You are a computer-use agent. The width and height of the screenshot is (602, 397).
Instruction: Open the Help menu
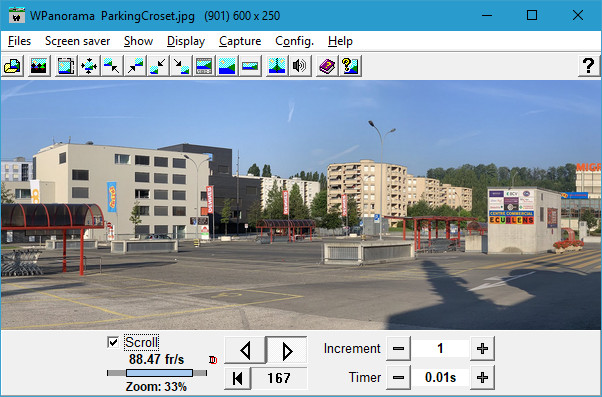[x=340, y=41]
